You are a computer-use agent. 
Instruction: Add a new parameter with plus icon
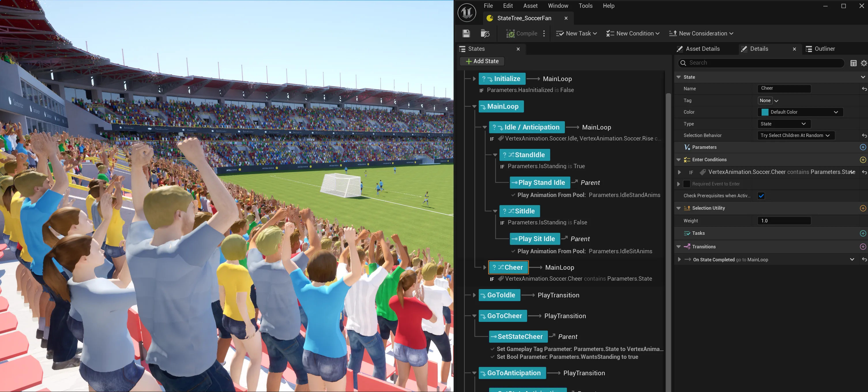coord(863,147)
